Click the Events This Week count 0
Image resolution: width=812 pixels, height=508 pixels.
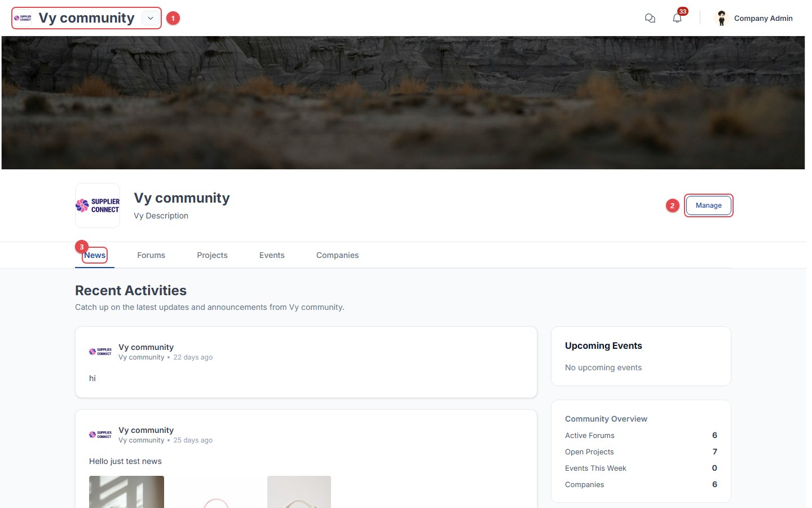click(714, 468)
